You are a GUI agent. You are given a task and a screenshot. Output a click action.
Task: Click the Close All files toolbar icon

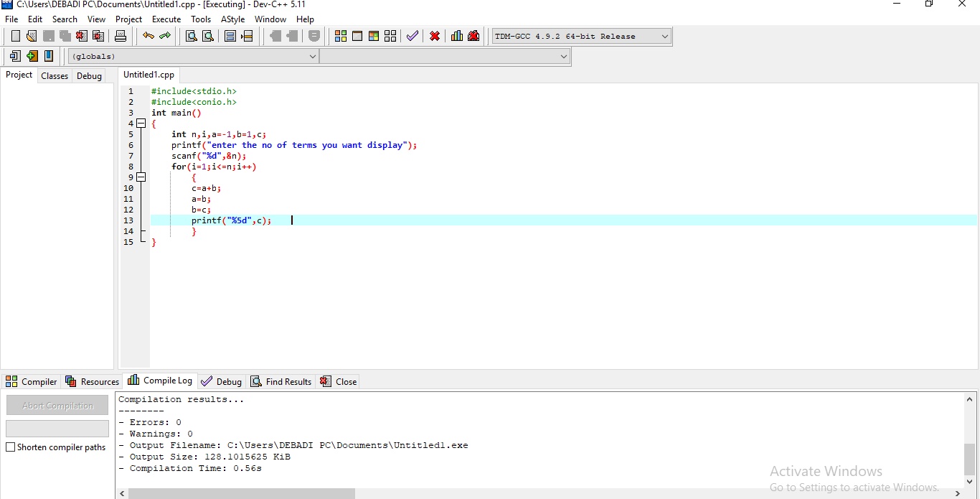pyautogui.click(x=98, y=36)
